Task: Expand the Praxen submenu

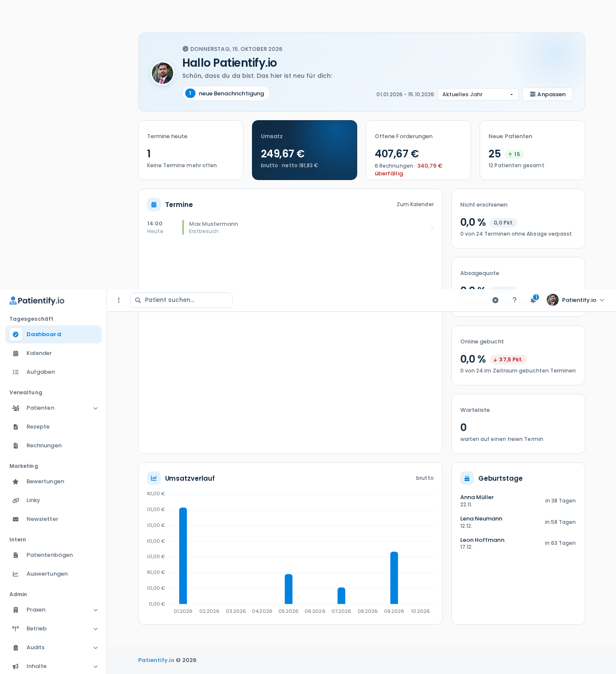Action: (53, 610)
